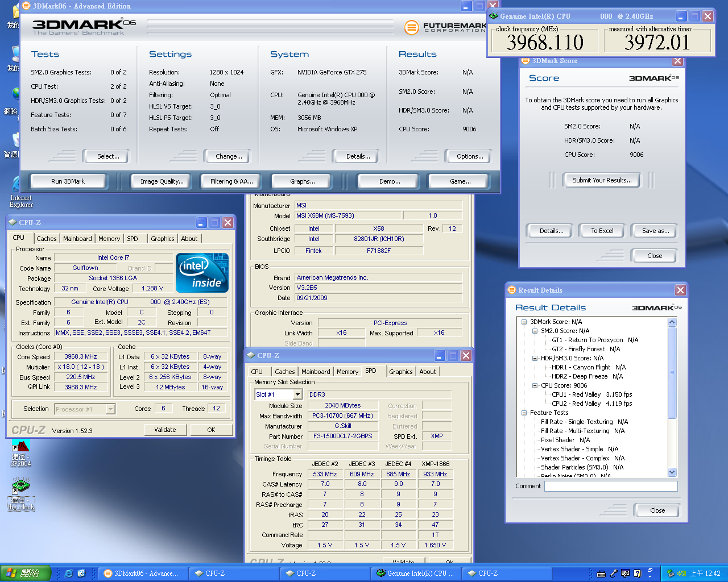Screen dimensions: 728x582
Task: Click the title icon of CPU-Z CPU window
Action: pyautogui.click(x=13, y=222)
